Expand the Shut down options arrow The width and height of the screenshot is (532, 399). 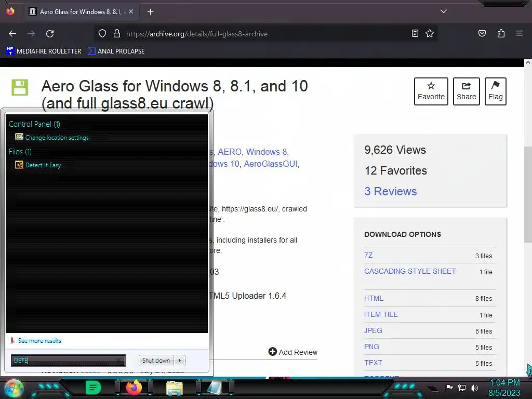click(x=180, y=361)
